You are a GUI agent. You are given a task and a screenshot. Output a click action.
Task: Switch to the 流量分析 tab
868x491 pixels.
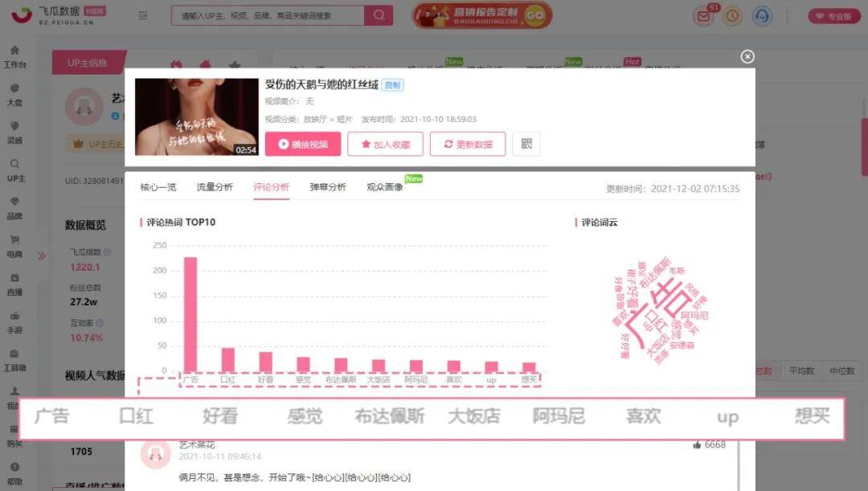coord(215,187)
